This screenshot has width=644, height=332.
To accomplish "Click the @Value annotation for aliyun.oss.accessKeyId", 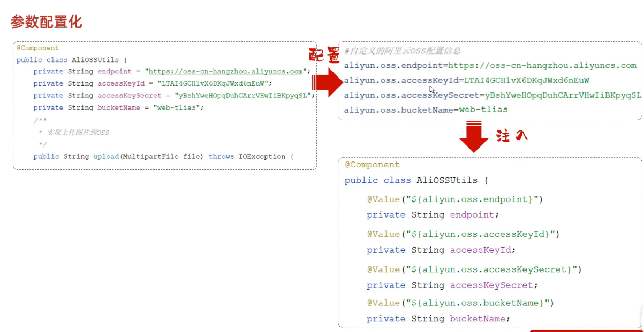I will coord(463,234).
